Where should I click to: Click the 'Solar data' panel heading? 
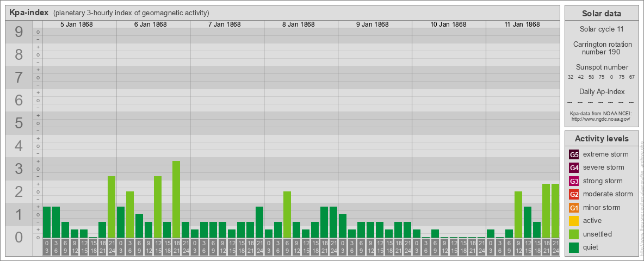pos(602,14)
